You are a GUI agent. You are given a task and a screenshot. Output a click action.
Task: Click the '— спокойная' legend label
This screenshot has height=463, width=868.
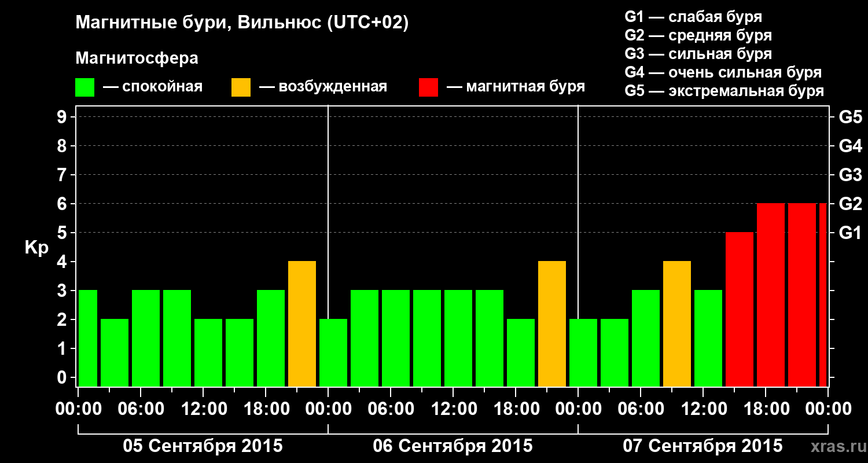[153, 87]
